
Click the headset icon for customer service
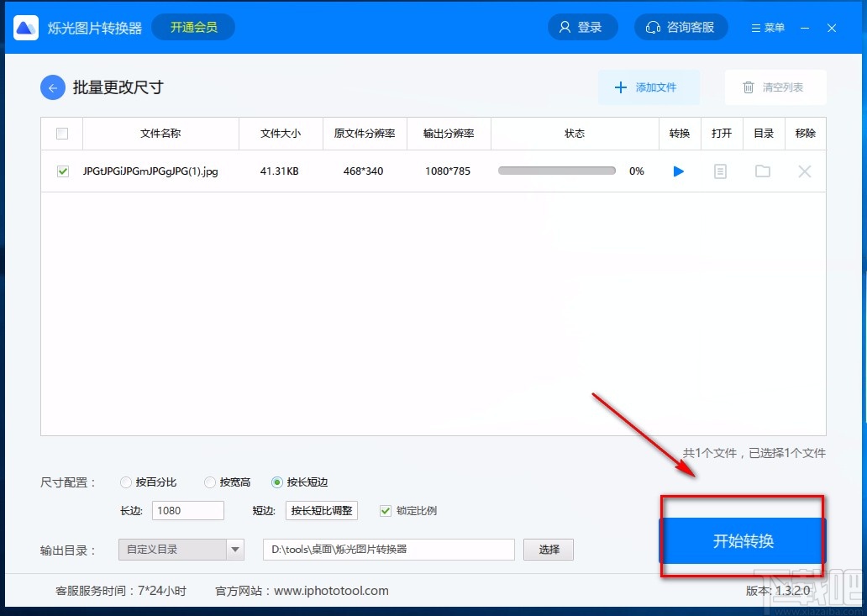pyautogui.click(x=654, y=26)
